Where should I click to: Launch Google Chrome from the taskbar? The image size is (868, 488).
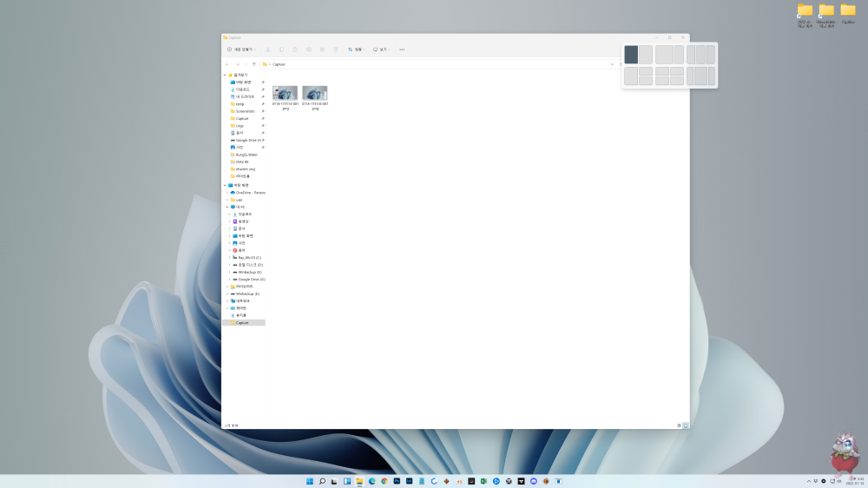click(385, 481)
